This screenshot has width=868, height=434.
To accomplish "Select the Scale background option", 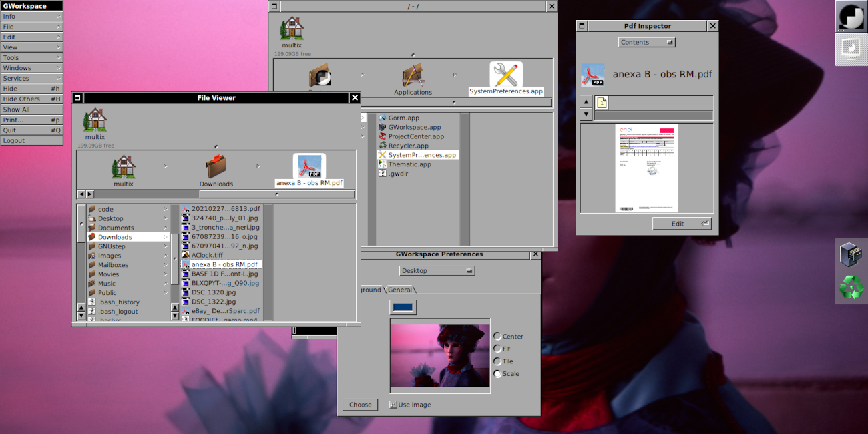I will coord(496,373).
